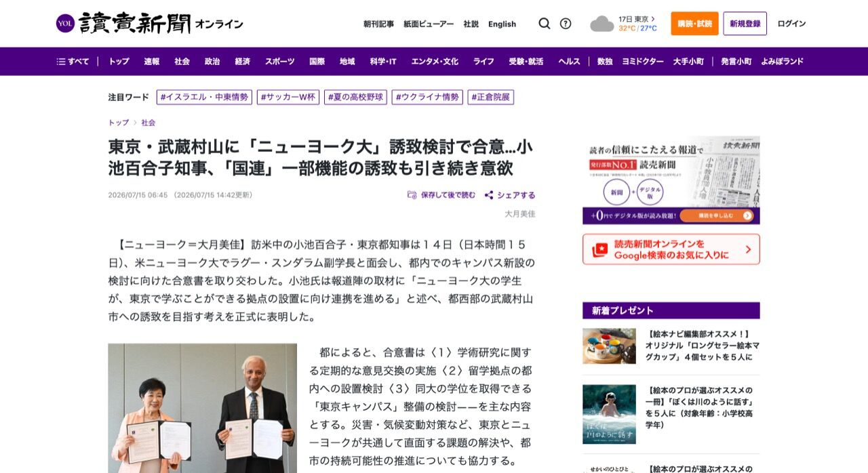Open 紙面ビューアー link

tap(429, 24)
